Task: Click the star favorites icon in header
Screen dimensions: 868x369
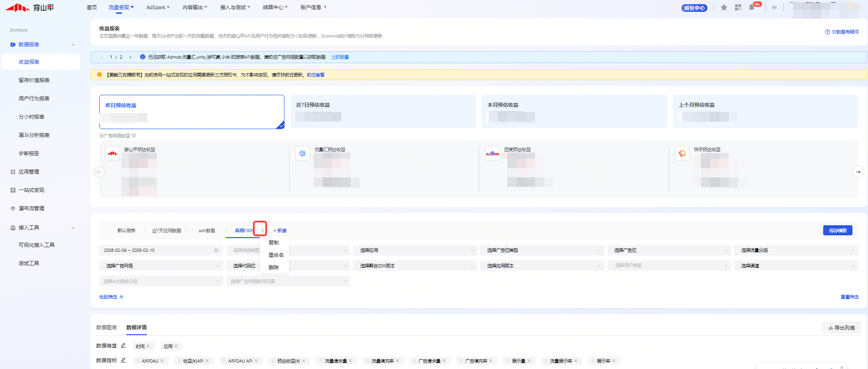Action: coord(723,8)
